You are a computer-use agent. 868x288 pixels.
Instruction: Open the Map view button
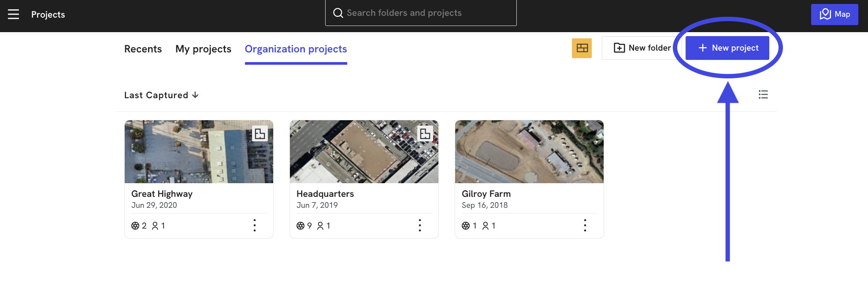(835, 15)
